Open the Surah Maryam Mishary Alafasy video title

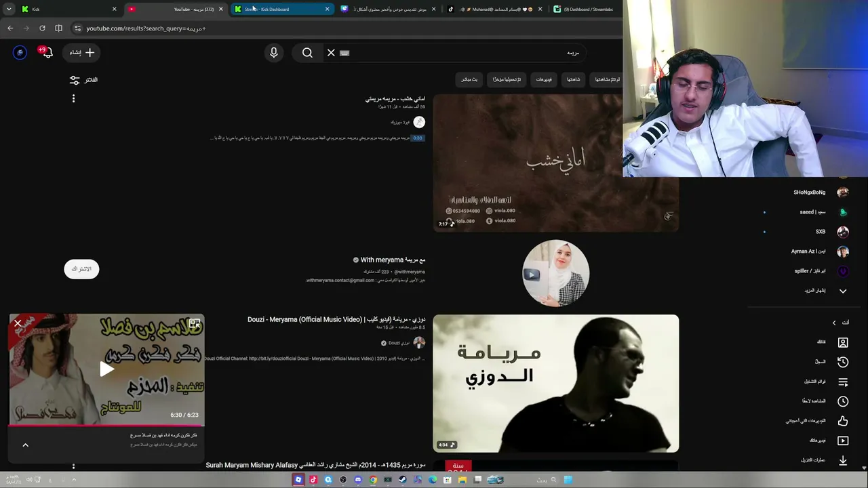316,466
